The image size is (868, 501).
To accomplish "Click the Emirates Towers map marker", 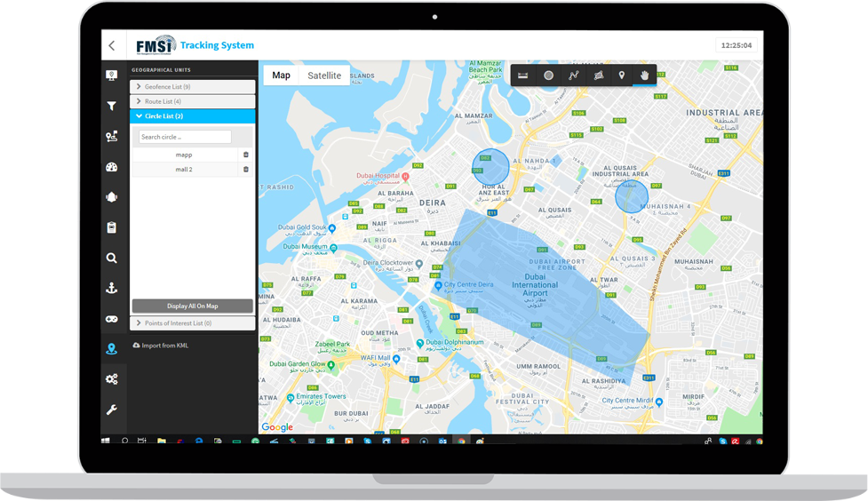I will coord(291,397).
